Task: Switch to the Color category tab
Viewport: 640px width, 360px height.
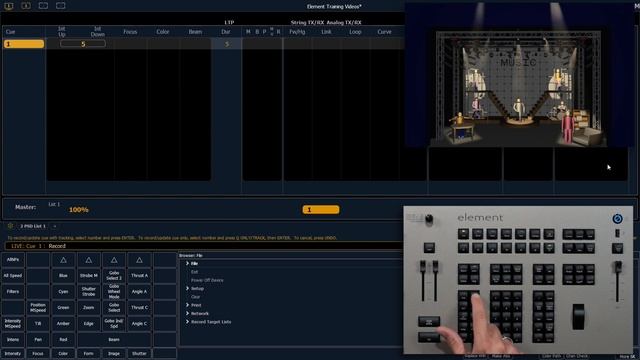Action: click(63, 353)
